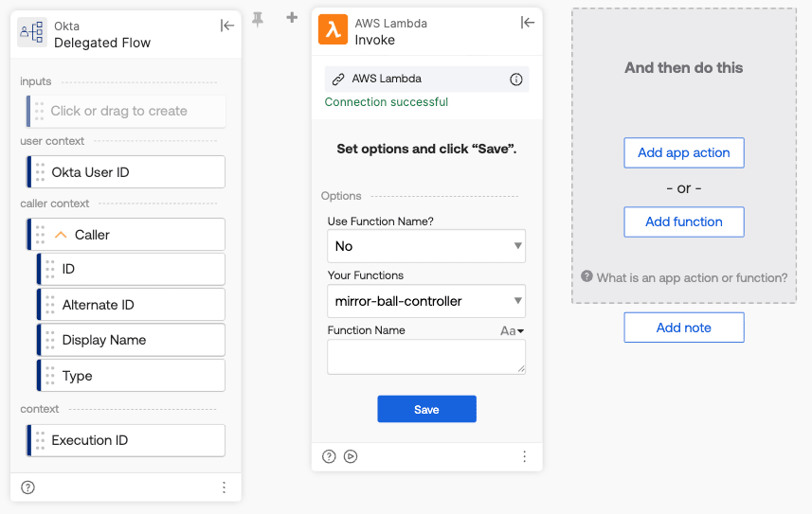This screenshot has width=812, height=514.
Task: Click the plus icon to insert a card
Action: (292, 18)
